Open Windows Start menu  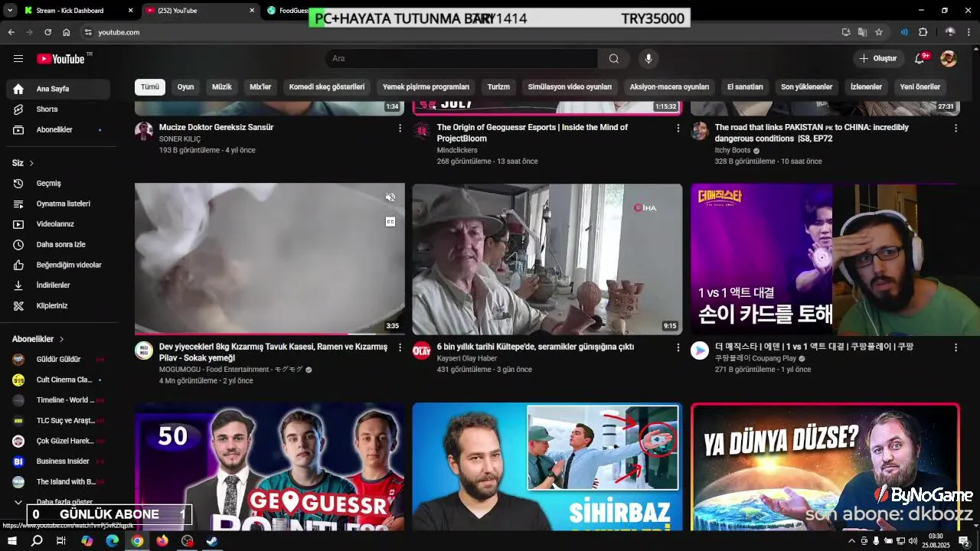pyautogui.click(x=12, y=541)
